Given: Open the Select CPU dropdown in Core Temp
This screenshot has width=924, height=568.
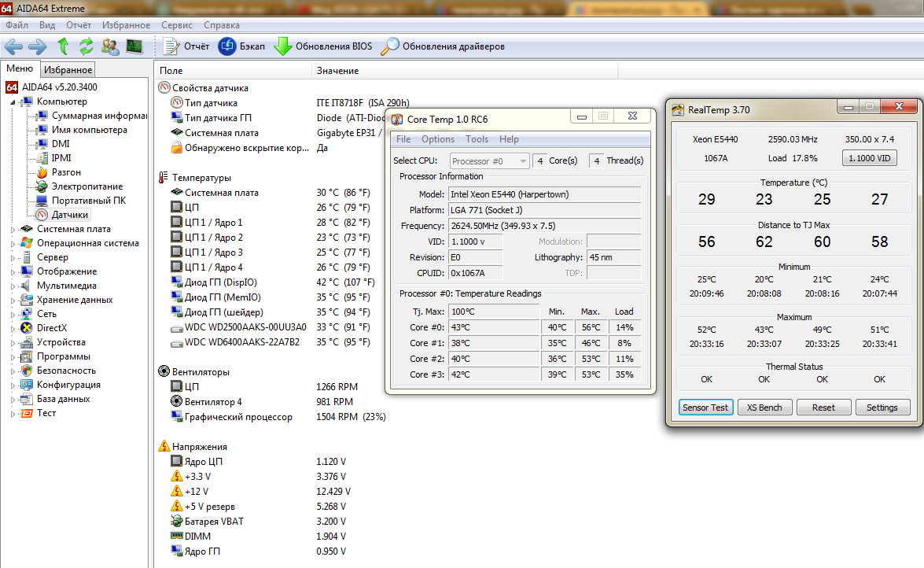Looking at the screenshot, I should (490, 161).
